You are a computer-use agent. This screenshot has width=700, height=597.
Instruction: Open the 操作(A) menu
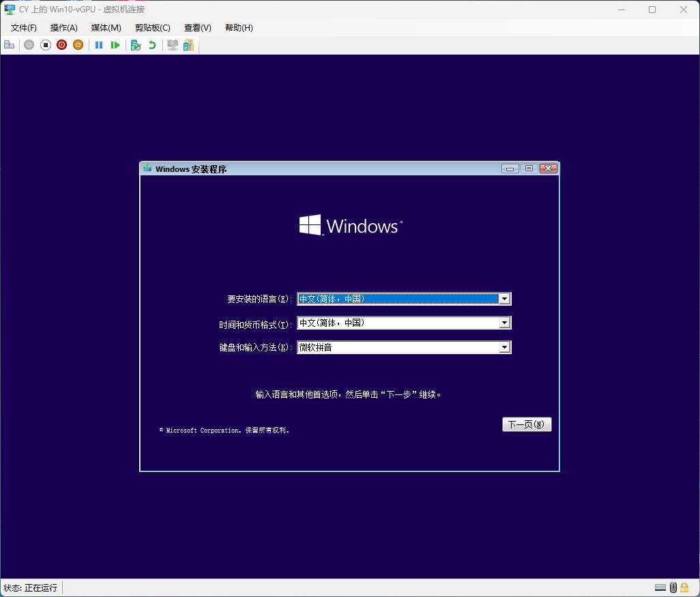tap(63, 28)
